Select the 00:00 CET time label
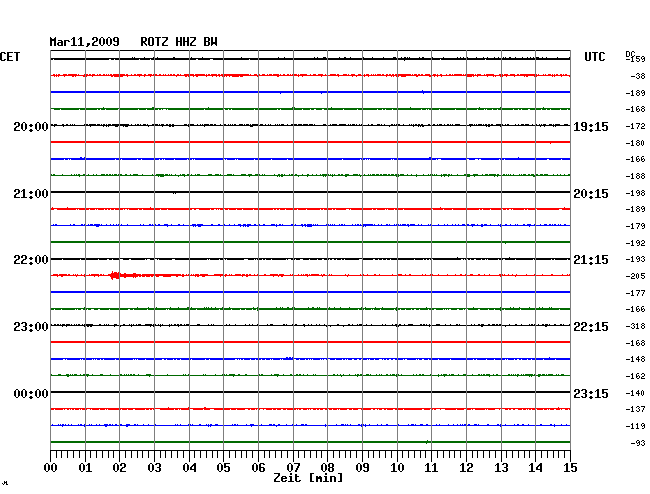The width and height of the screenshot is (650, 494). [31, 393]
